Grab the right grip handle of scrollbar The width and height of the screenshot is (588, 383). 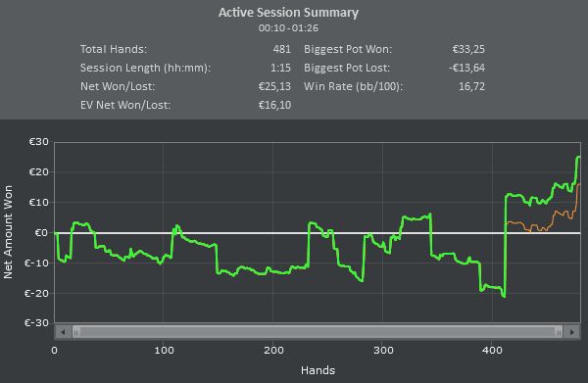tap(559, 332)
